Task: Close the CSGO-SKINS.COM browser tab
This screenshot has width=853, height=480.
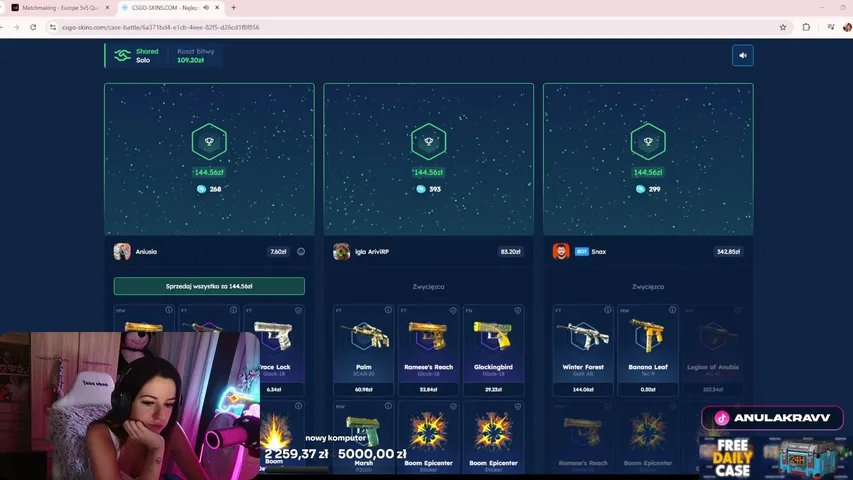Action: [217, 8]
